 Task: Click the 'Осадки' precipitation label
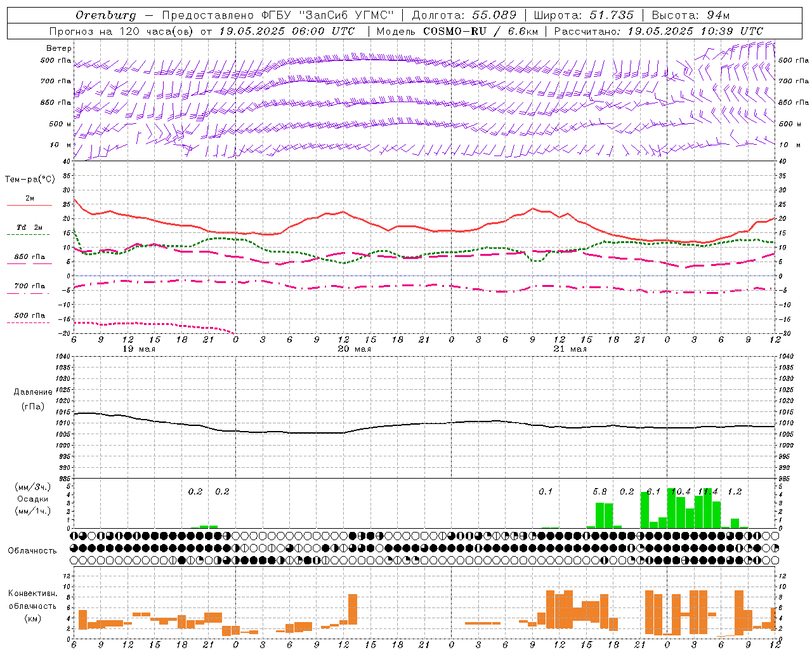point(33,499)
